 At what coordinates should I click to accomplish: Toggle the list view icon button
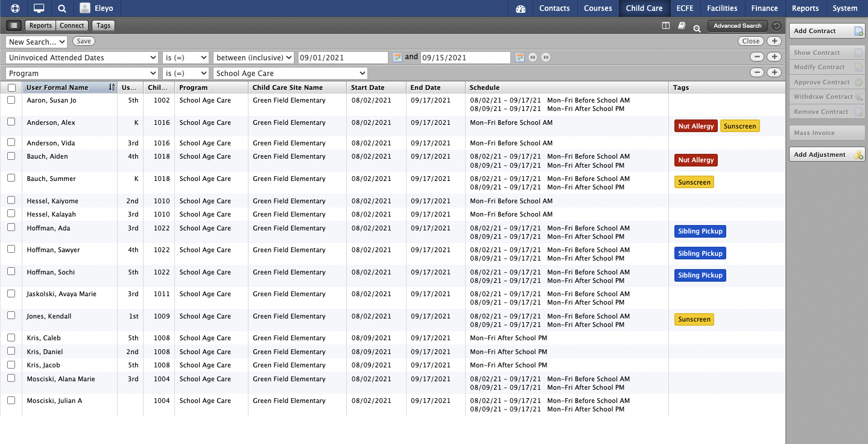[14, 26]
